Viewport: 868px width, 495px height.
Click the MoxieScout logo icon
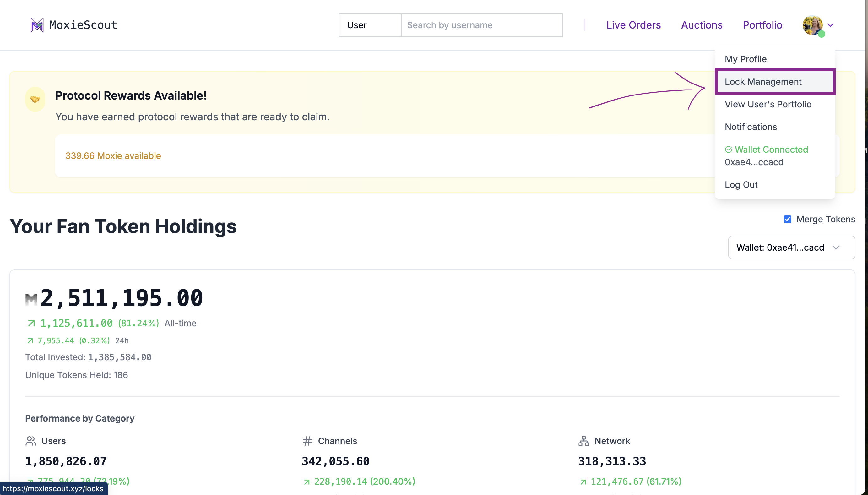point(37,25)
